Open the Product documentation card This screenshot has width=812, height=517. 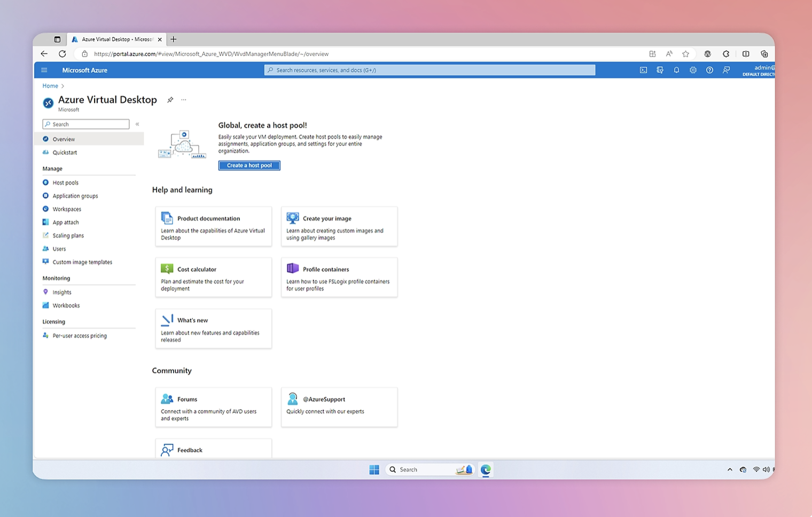coord(214,226)
